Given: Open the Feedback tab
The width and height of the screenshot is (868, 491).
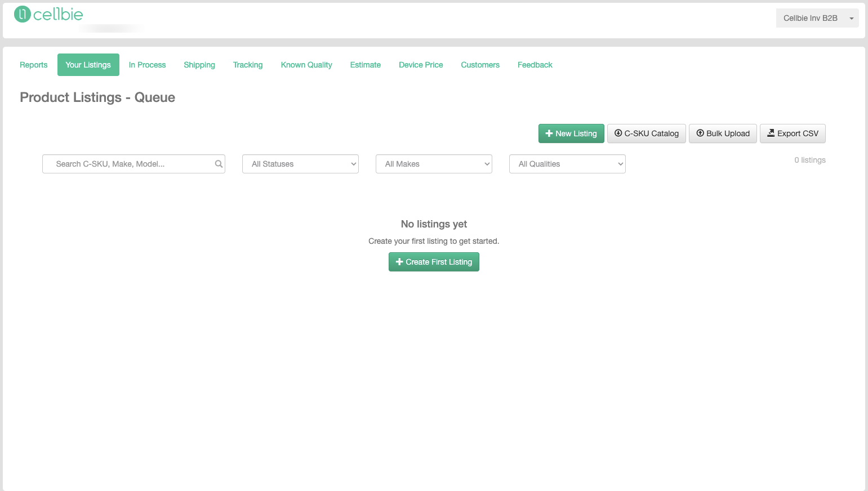Looking at the screenshot, I should pyautogui.click(x=535, y=65).
